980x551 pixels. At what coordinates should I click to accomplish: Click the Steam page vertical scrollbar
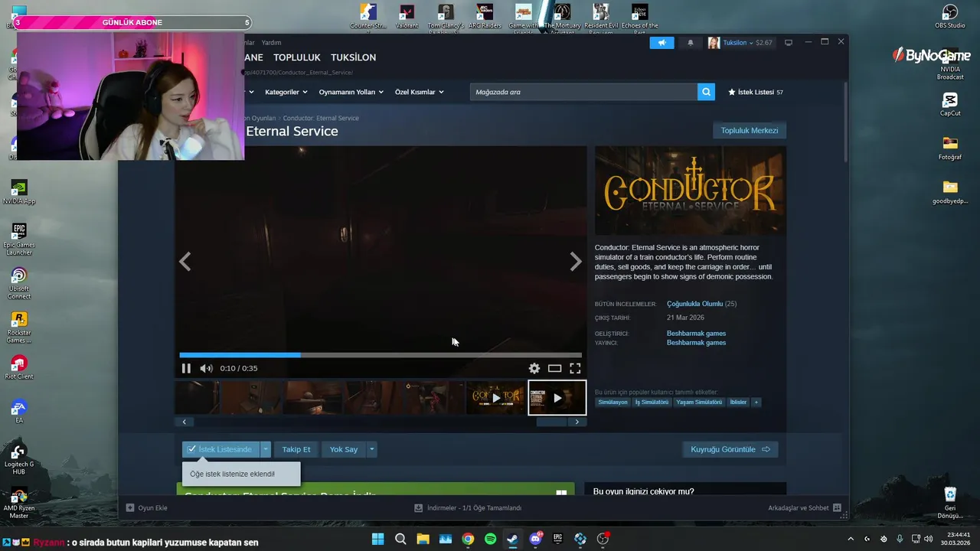pyautogui.click(x=845, y=122)
